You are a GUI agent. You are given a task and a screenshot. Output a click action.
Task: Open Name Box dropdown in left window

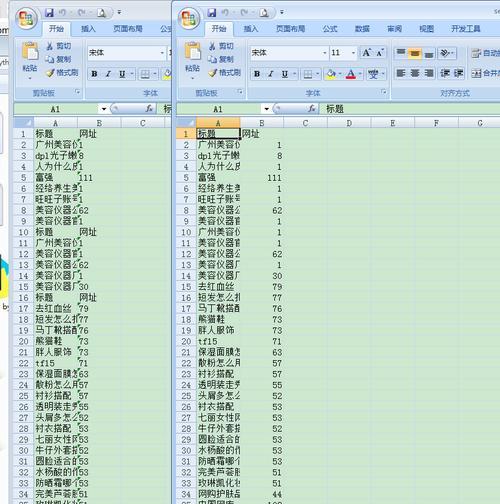coord(104,109)
